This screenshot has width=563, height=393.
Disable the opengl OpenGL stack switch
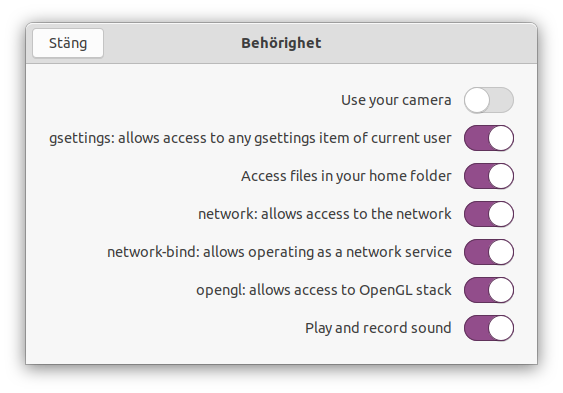click(489, 290)
